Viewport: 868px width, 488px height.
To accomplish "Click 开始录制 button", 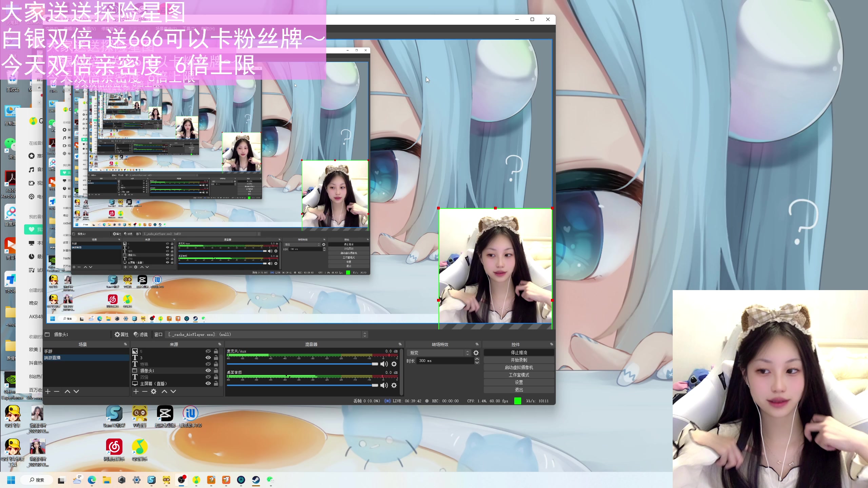I will 519,360.
